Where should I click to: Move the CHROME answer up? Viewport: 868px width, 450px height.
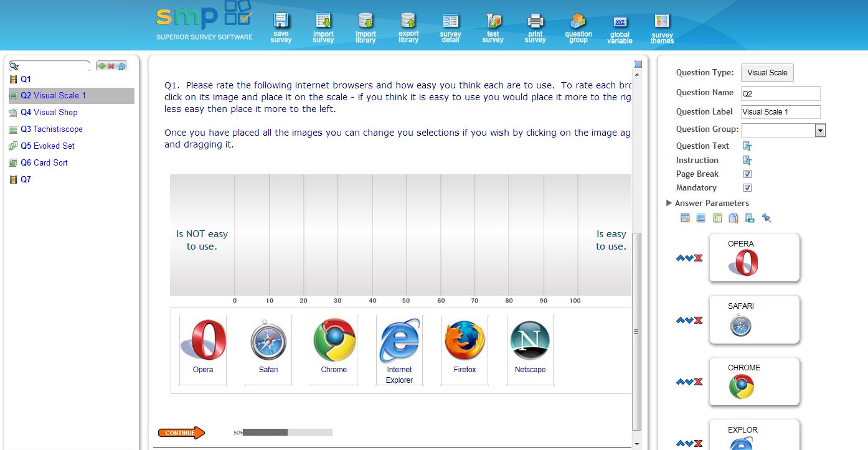point(680,382)
